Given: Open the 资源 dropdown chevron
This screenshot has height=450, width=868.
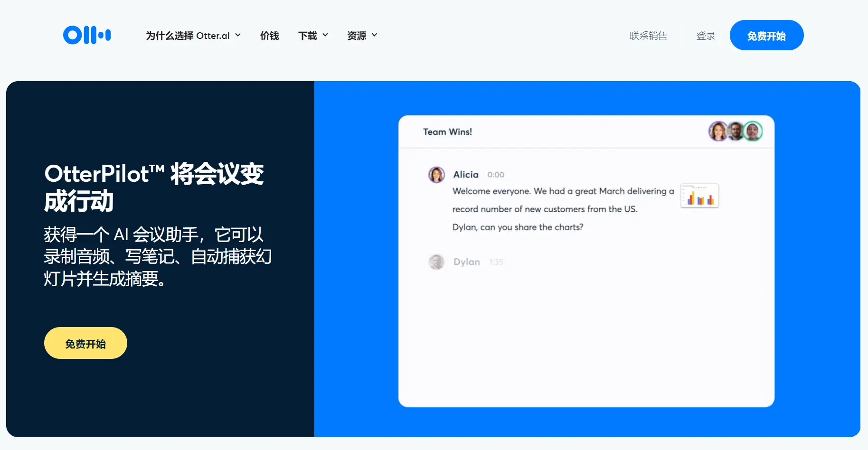Looking at the screenshot, I should coord(374,35).
